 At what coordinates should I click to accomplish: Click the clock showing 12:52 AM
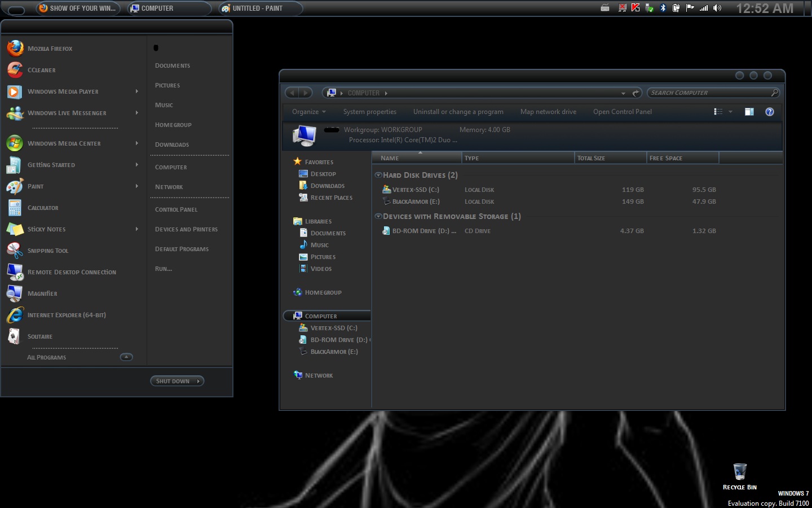(x=765, y=8)
